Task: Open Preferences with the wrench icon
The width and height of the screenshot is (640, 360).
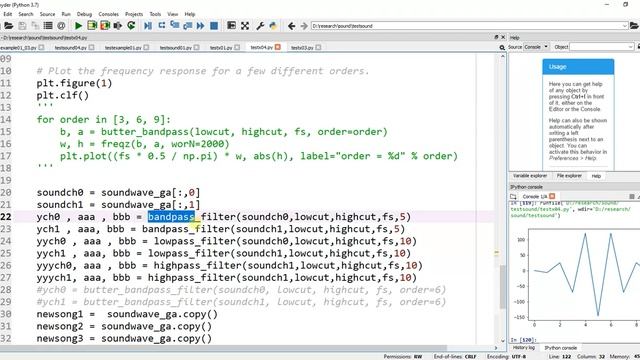Action: click(260, 26)
